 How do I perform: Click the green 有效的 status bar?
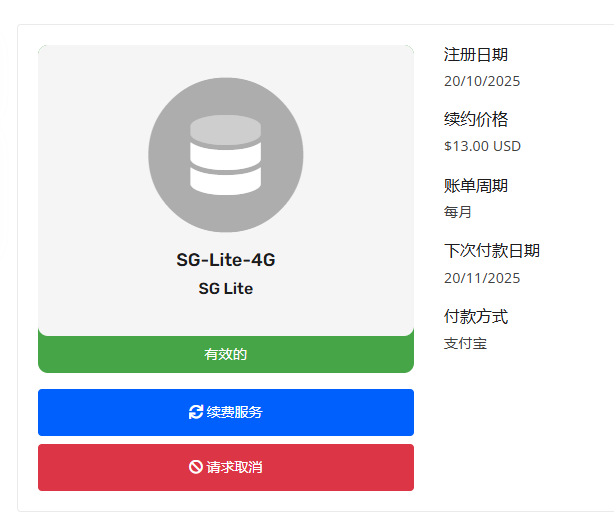tap(226, 354)
